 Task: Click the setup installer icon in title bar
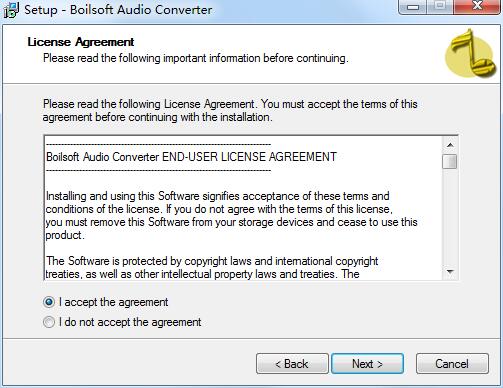(x=11, y=9)
